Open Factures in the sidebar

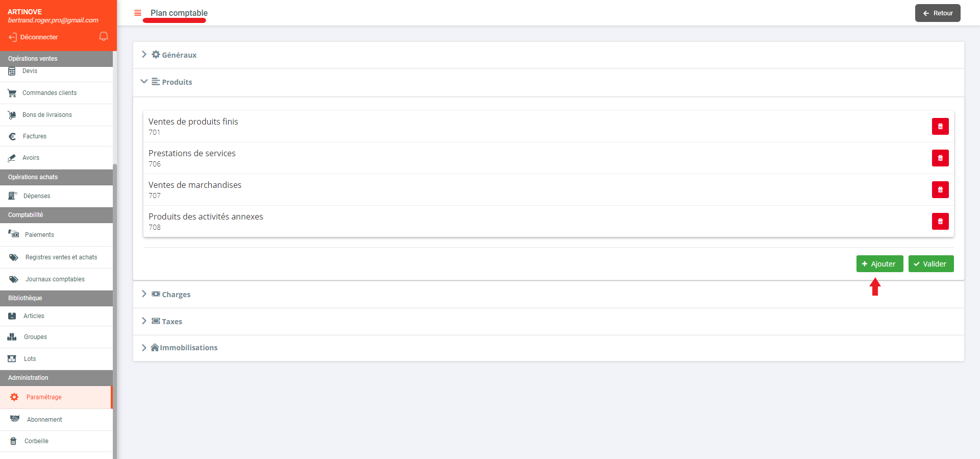[x=35, y=136]
